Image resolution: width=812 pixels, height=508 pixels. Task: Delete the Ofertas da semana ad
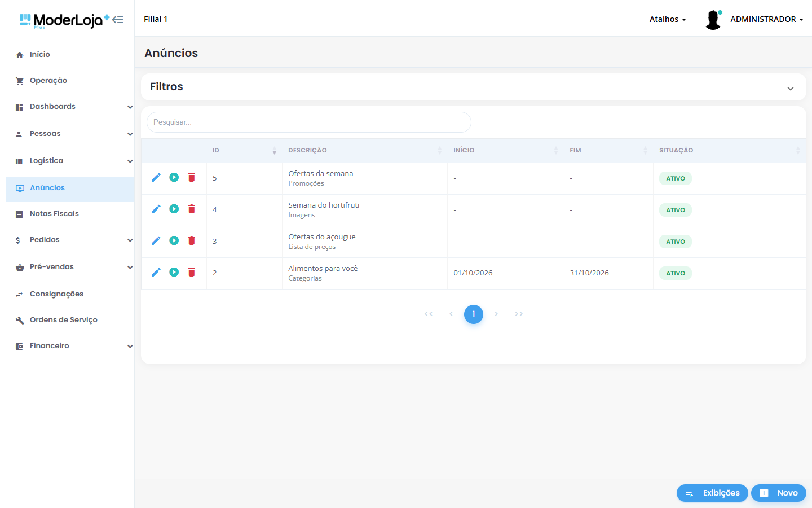[x=192, y=178]
